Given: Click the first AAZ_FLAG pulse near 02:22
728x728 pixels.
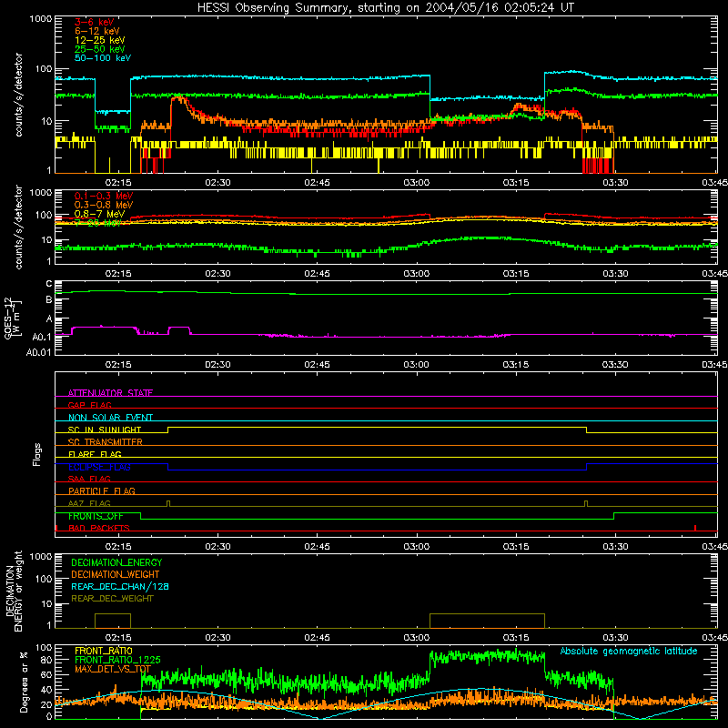Looking at the screenshot, I should 168,504.
